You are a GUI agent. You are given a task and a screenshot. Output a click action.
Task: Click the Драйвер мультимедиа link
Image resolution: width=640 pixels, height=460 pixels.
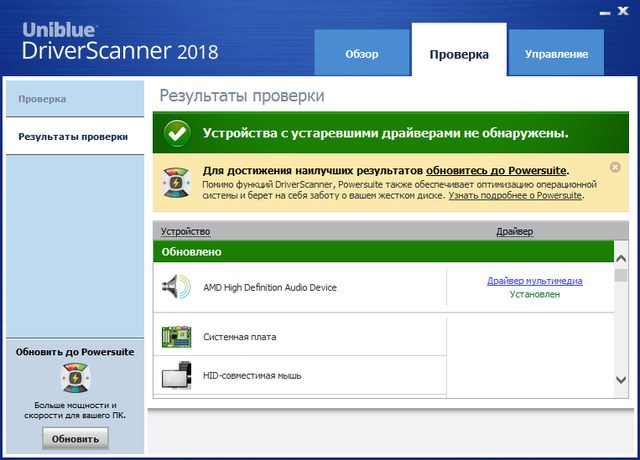coord(534,280)
